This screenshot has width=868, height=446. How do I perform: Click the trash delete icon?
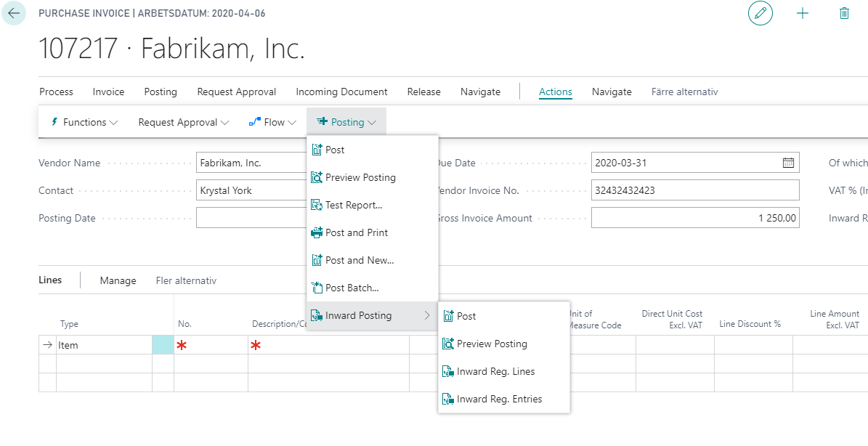(x=844, y=13)
